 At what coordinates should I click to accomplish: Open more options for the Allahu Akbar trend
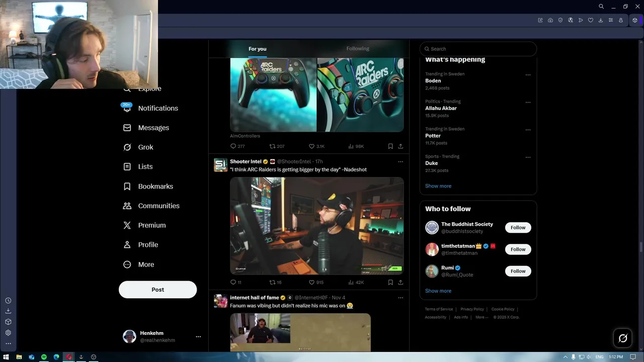pos(528,102)
